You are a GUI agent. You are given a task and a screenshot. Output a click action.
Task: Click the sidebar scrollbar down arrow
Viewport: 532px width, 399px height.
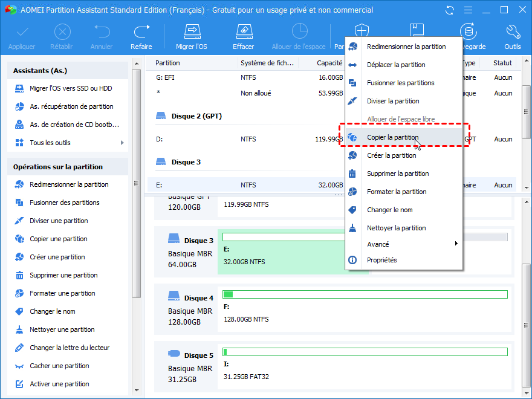click(137, 391)
